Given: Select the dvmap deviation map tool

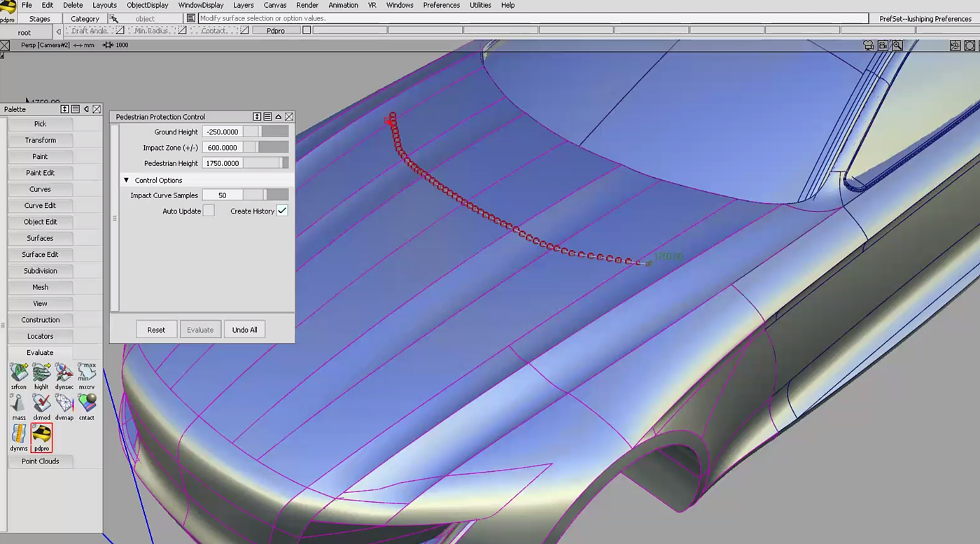Looking at the screenshot, I should pos(64,404).
